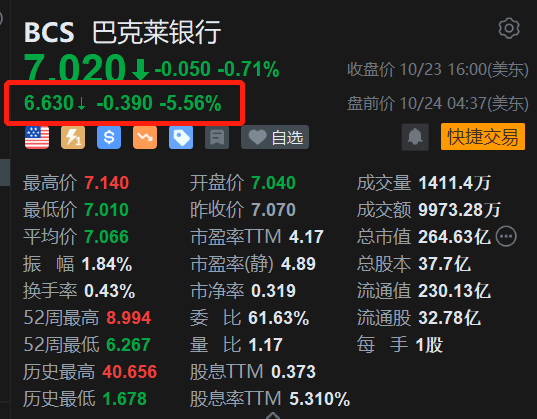This screenshot has height=419, width=537.
Task: Click 总股本 value 37.7亿
Action: pos(445,264)
